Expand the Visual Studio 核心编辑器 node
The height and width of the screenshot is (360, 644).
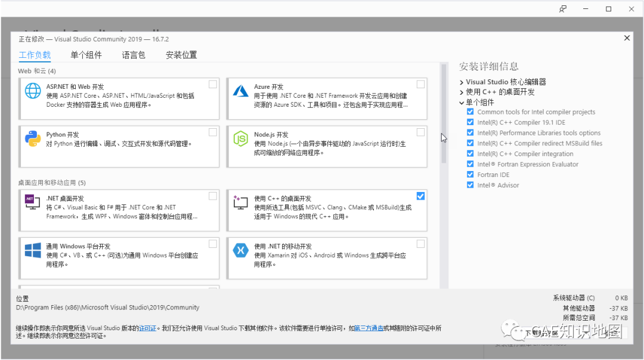[x=462, y=82]
